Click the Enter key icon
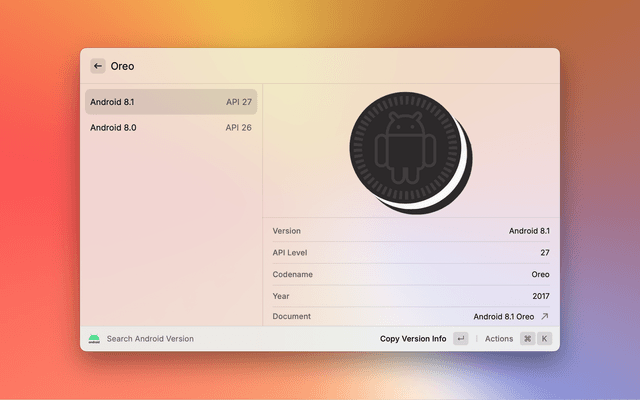The height and width of the screenshot is (400, 640). click(460, 339)
